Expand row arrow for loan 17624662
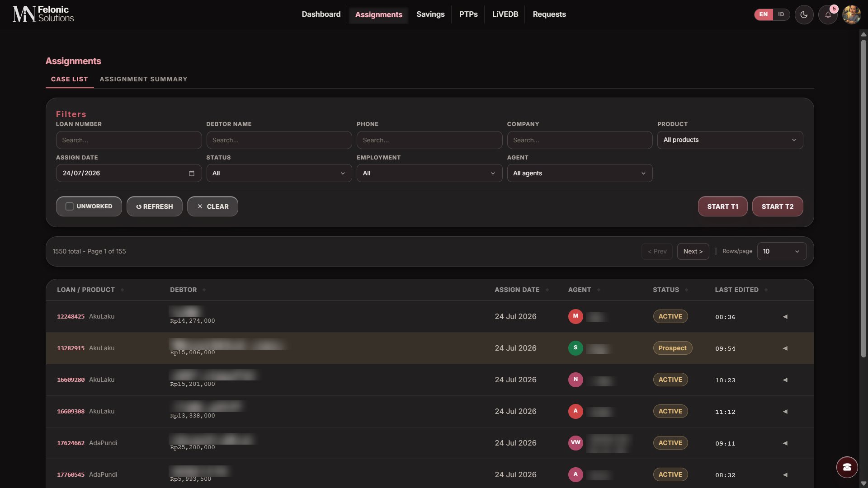 pos(785,443)
